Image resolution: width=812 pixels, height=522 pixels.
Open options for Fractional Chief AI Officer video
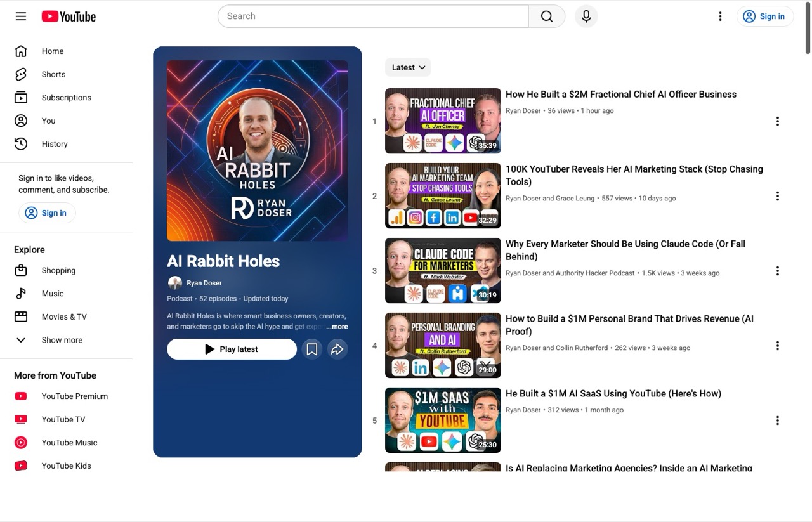tap(777, 121)
